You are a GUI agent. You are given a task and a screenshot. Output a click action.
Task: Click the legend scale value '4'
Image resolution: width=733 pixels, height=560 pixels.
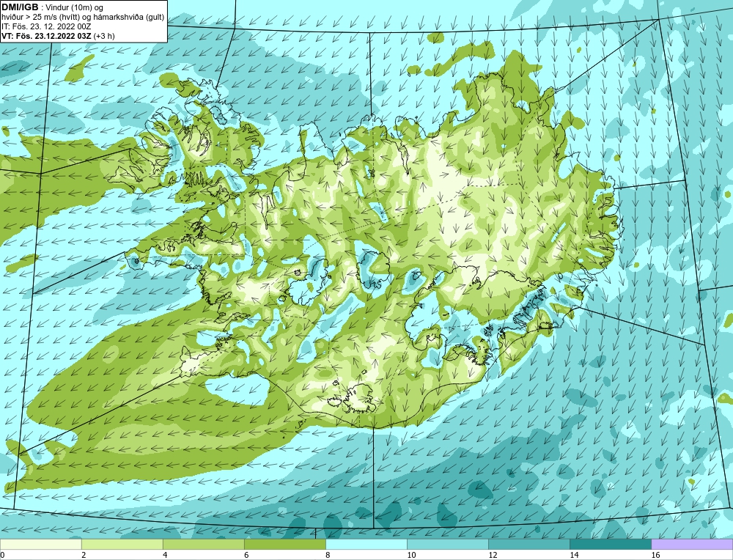click(x=165, y=555)
